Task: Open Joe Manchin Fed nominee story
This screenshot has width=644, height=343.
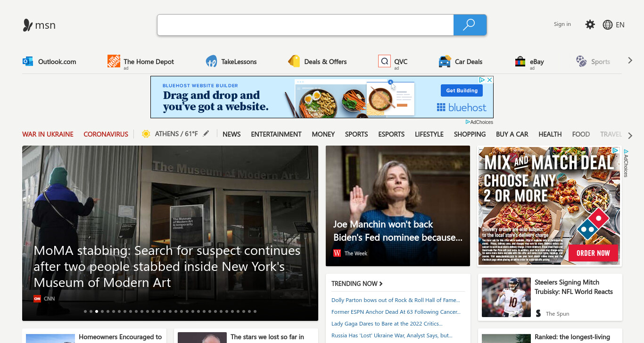Action: click(398, 231)
